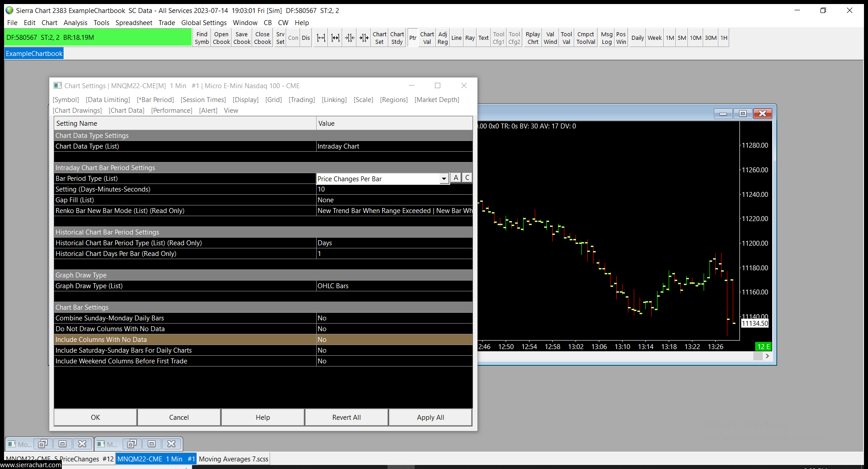Screen dimensions: 868x469
Task: Toggle Include Columns With No Data value
Action: (x=394, y=340)
